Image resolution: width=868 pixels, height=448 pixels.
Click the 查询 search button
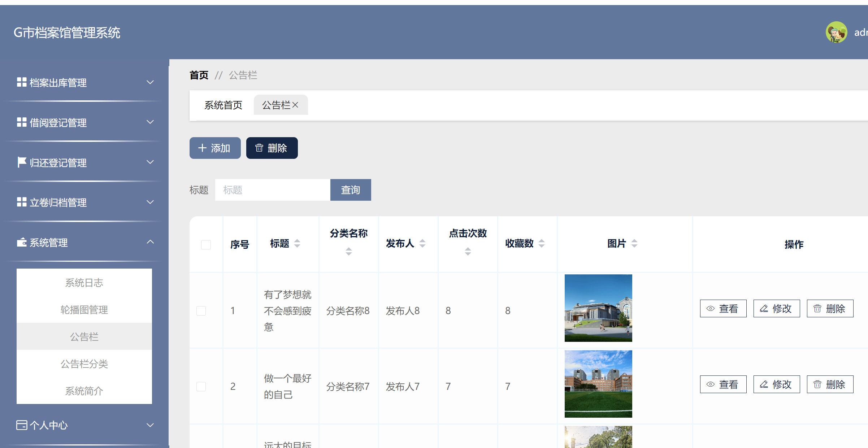(x=350, y=190)
